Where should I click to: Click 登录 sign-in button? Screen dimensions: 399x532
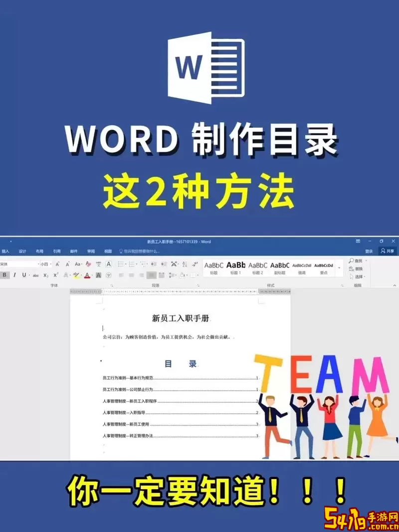pos(369,252)
